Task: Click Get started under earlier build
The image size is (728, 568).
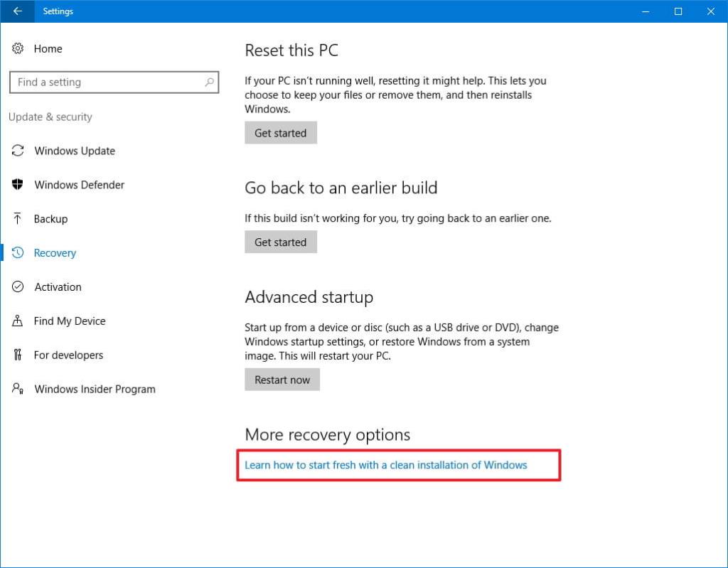Action: click(x=281, y=242)
